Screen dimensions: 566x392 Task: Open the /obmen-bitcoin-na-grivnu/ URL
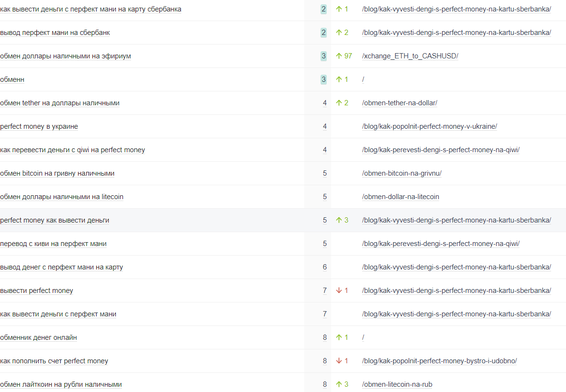402,173
